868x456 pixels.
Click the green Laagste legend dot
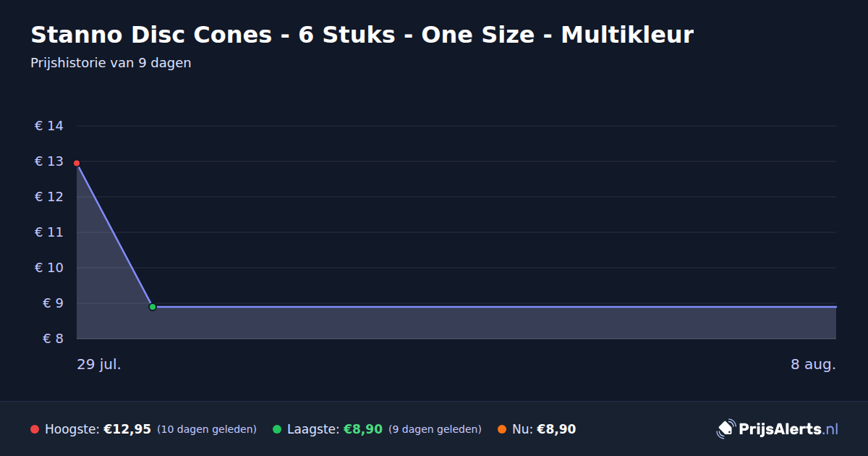277,429
